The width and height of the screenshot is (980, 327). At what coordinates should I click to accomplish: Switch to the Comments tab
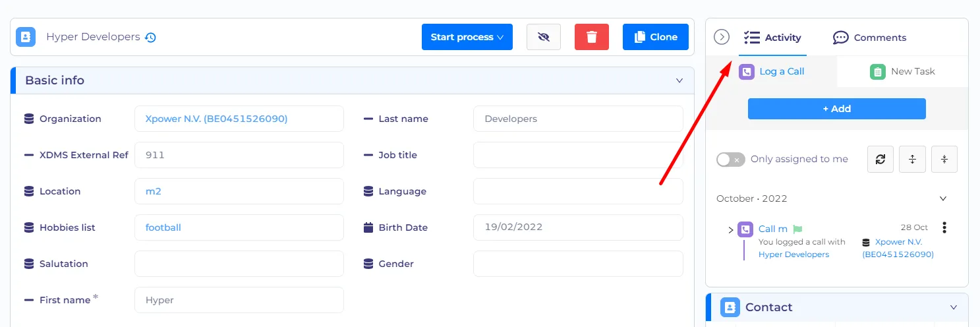click(869, 38)
